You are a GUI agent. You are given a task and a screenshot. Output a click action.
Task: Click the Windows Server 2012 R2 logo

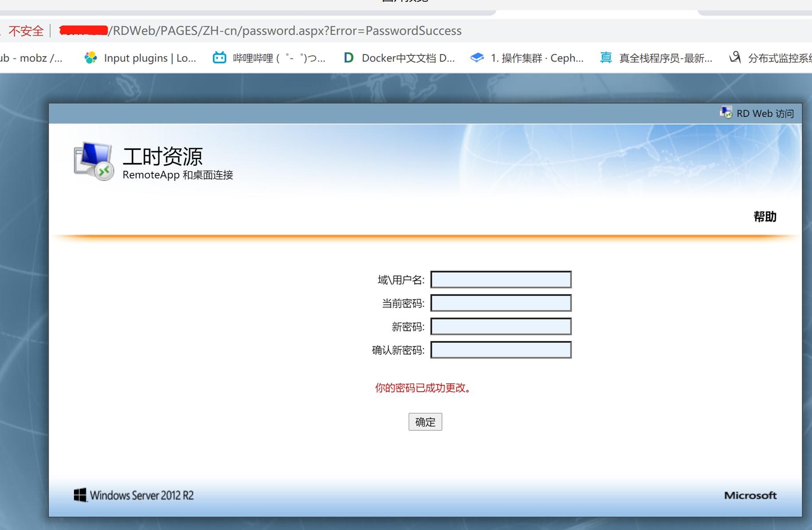coord(133,495)
